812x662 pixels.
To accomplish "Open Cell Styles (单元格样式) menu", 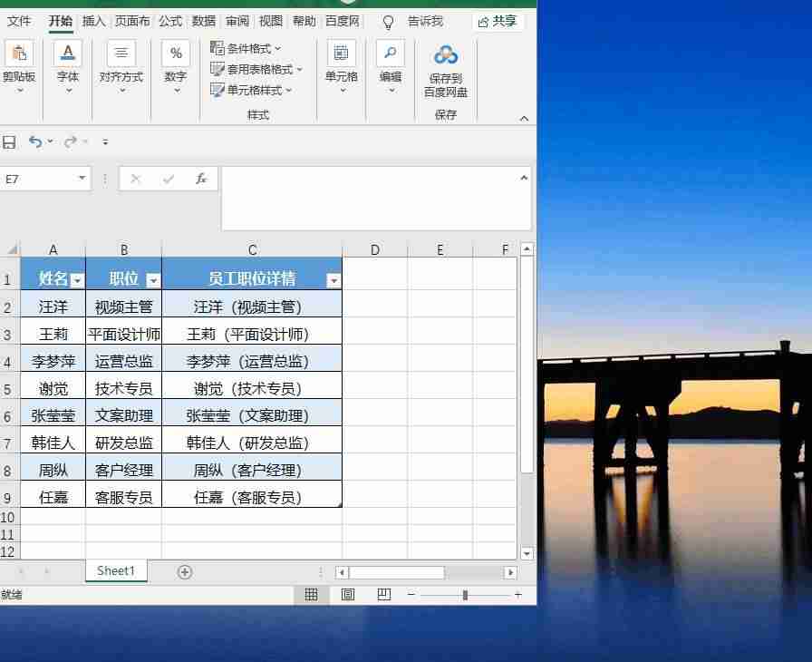I will (x=251, y=90).
